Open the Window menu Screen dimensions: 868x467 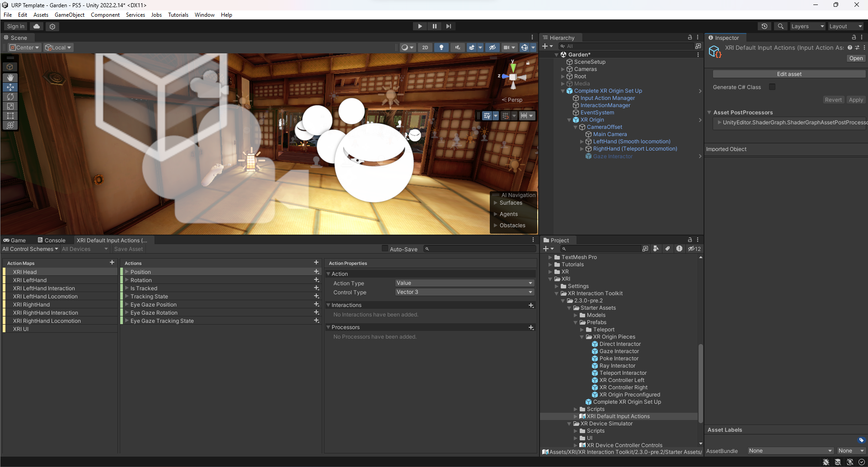coord(205,15)
